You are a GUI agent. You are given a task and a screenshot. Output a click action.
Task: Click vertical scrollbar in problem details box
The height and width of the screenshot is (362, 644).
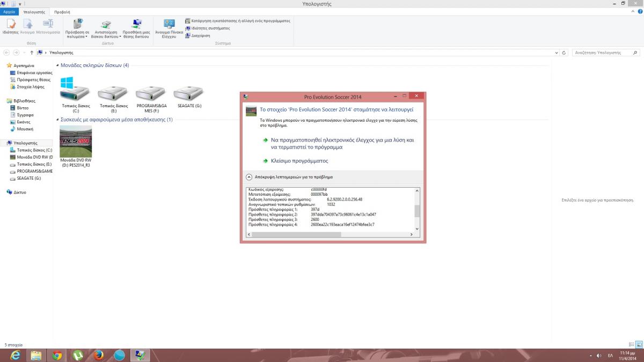[418, 210]
